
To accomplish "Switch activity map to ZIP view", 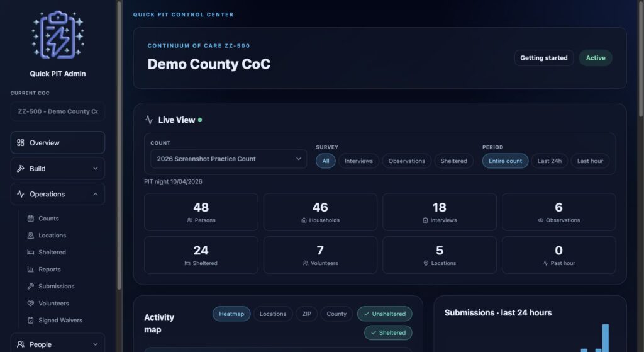I will click(x=306, y=314).
